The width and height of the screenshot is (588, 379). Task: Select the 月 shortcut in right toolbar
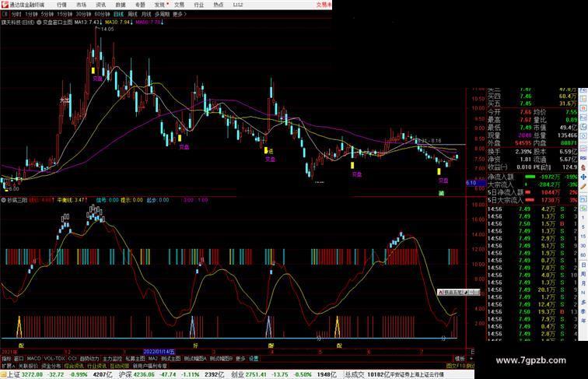click(583, 283)
